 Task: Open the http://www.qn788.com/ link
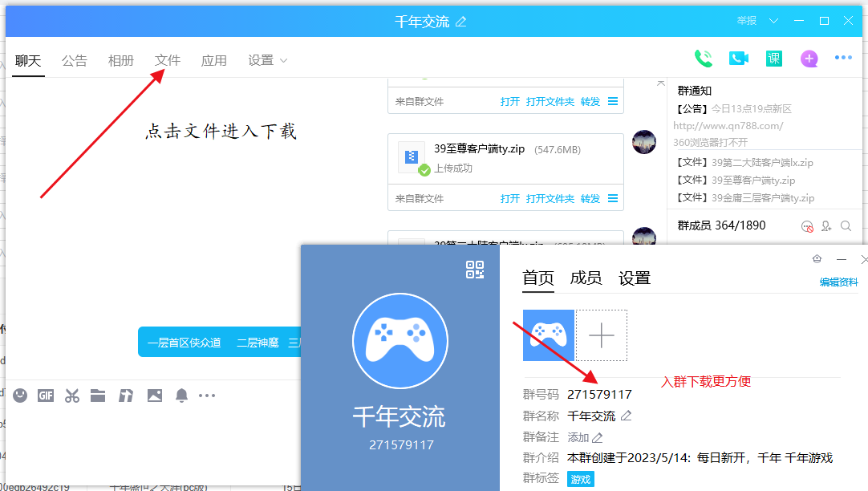[x=728, y=126]
